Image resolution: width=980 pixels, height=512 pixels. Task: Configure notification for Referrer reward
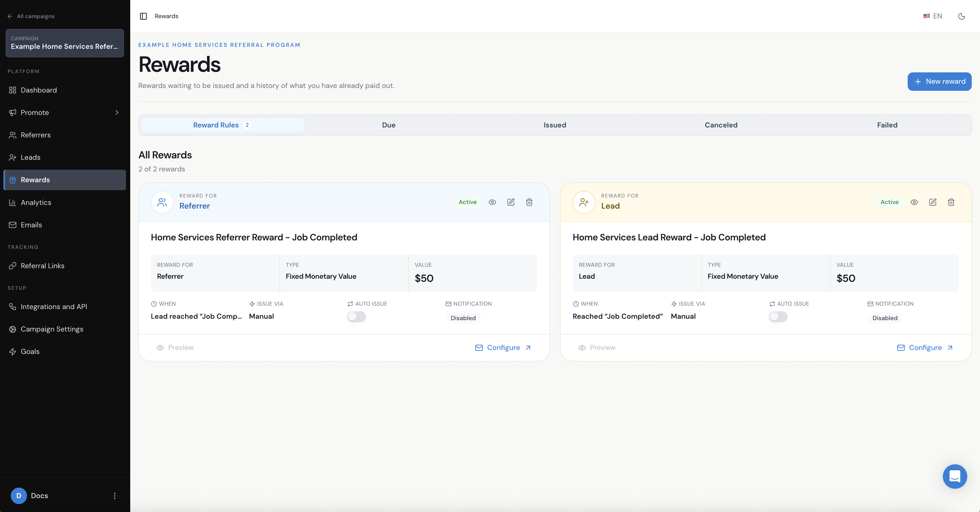pyautogui.click(x=503, y=348)
